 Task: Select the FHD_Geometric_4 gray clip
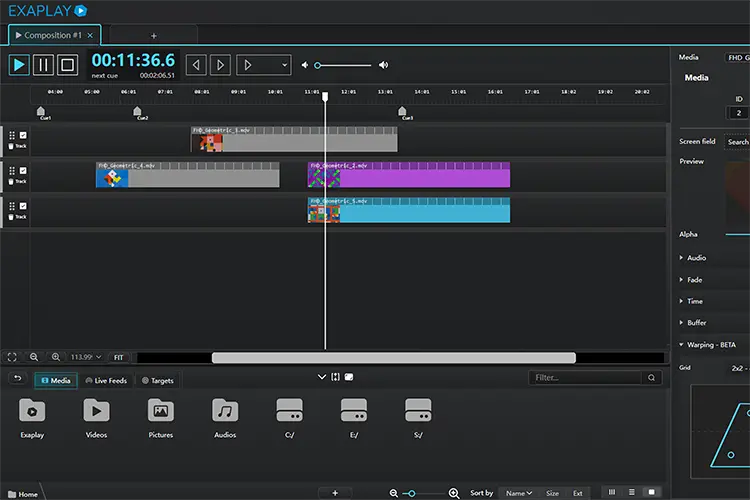click(x=188, y=175)
